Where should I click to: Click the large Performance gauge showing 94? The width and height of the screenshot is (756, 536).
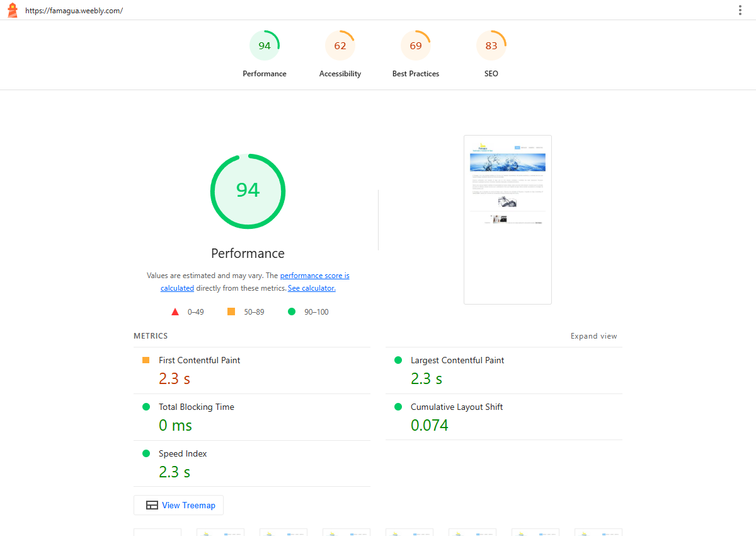248,191
